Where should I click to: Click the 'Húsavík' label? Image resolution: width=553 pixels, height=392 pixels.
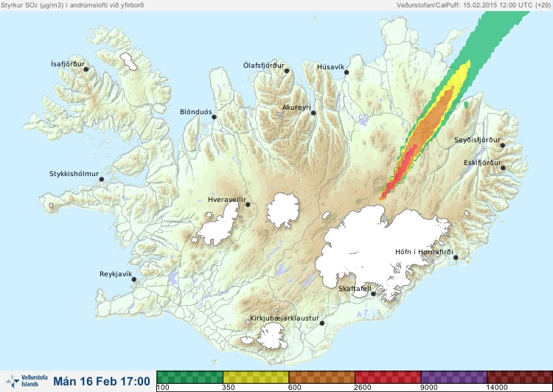(331, 67)
